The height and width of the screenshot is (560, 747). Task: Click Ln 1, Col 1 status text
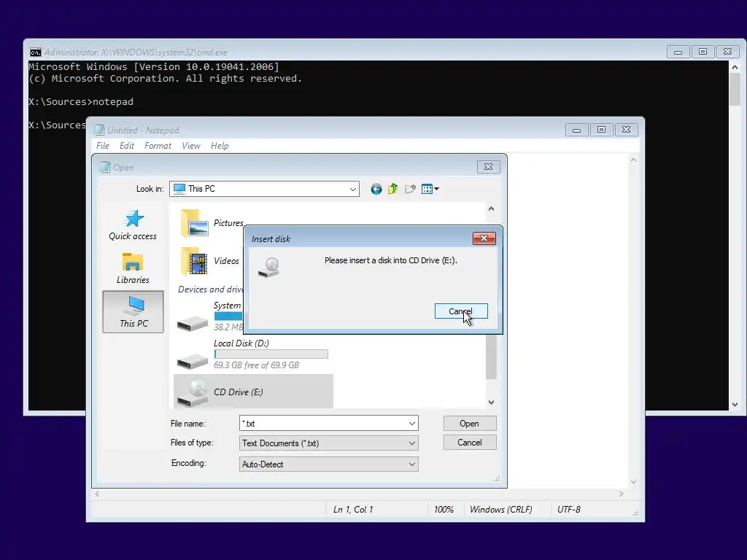pyautogui.click(x=353, y=510)
